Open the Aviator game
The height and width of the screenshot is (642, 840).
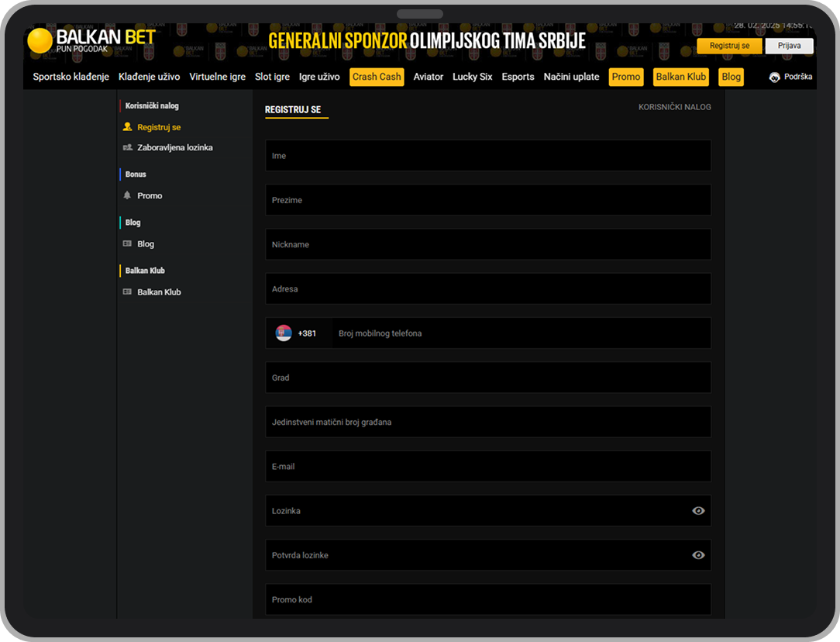point(428,77)
